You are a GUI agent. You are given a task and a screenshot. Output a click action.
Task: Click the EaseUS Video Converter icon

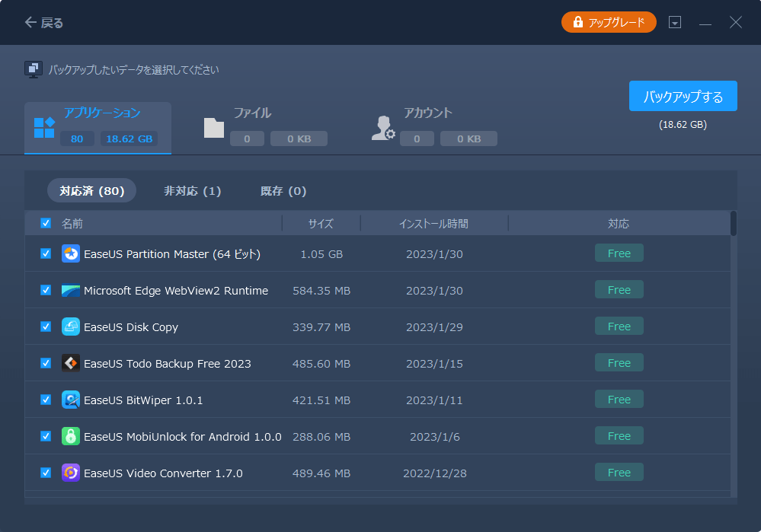[71, 473]
